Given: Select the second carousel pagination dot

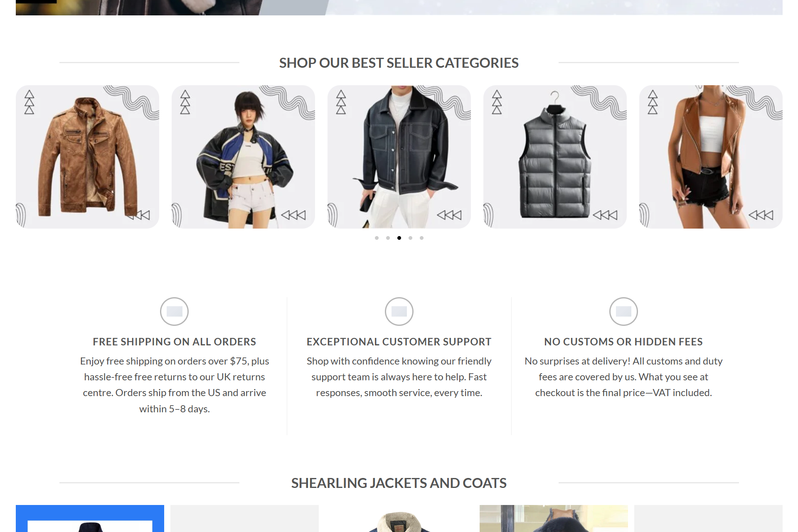Looking at the screenshot, I should tap(388, 238).
